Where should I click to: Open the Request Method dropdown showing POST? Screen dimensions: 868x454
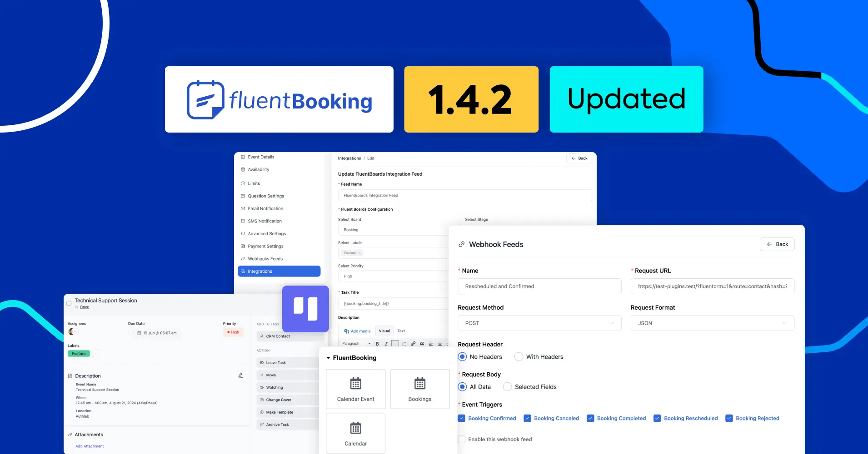[x=539, y=323]
